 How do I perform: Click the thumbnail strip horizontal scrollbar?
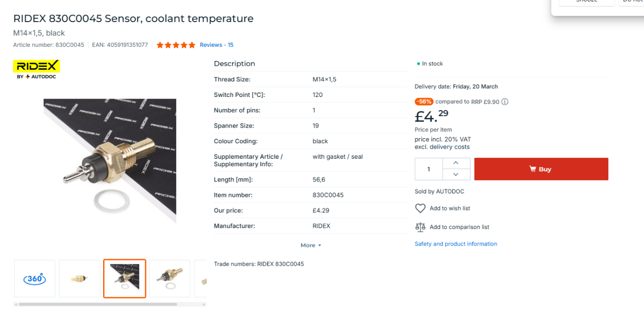pos(98,304)
